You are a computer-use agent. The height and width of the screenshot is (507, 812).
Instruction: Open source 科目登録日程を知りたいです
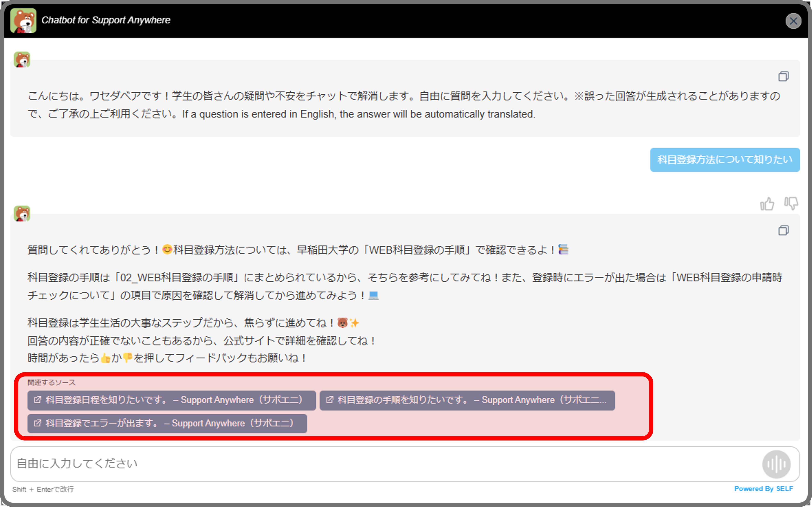[x=174, y=400]
